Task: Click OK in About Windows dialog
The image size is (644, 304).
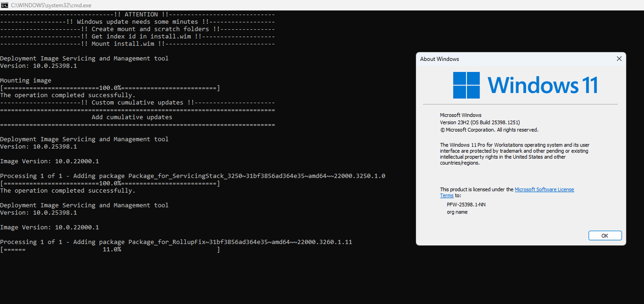Action: pos(605,236)
